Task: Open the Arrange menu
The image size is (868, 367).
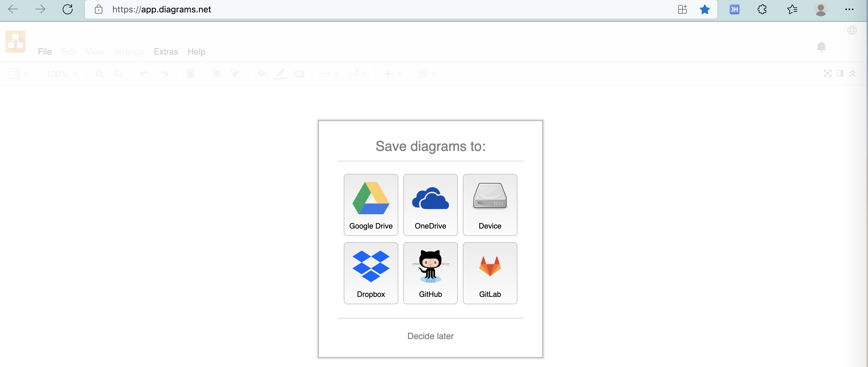Action: pyautogui.click(x=129, y=52)
